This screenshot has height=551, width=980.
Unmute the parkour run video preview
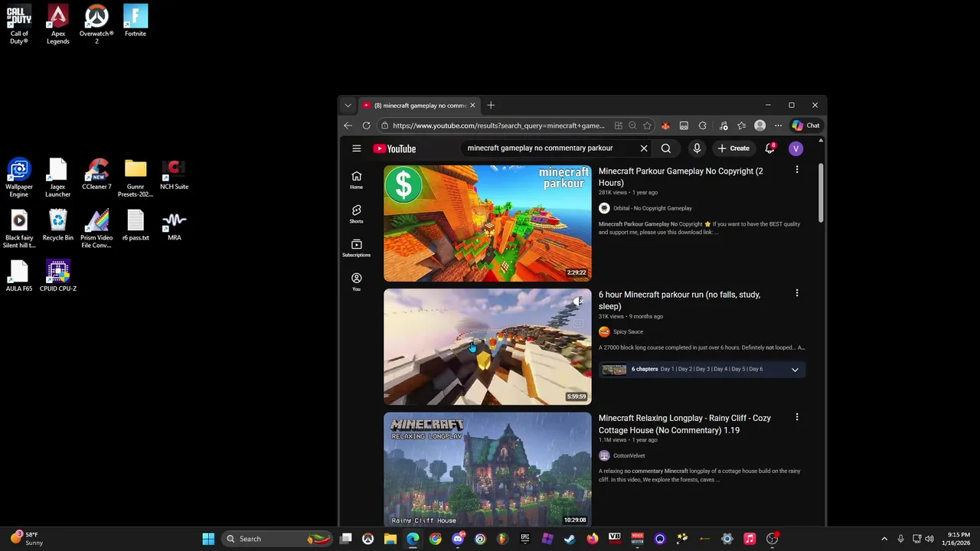coord(578,302)
